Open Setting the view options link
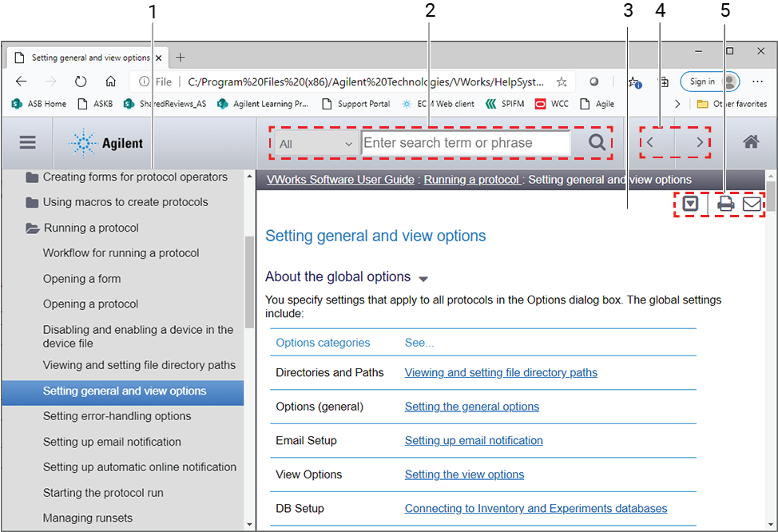The width and height of the screenshot is (778, 532). pyautogui.click(x=464, y=474)
